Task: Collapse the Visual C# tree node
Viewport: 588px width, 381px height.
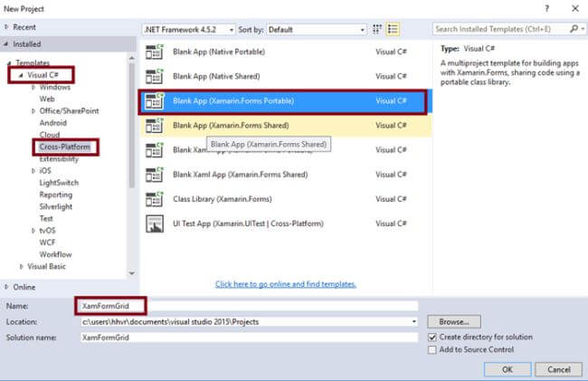Action: (x=21, y=75)
